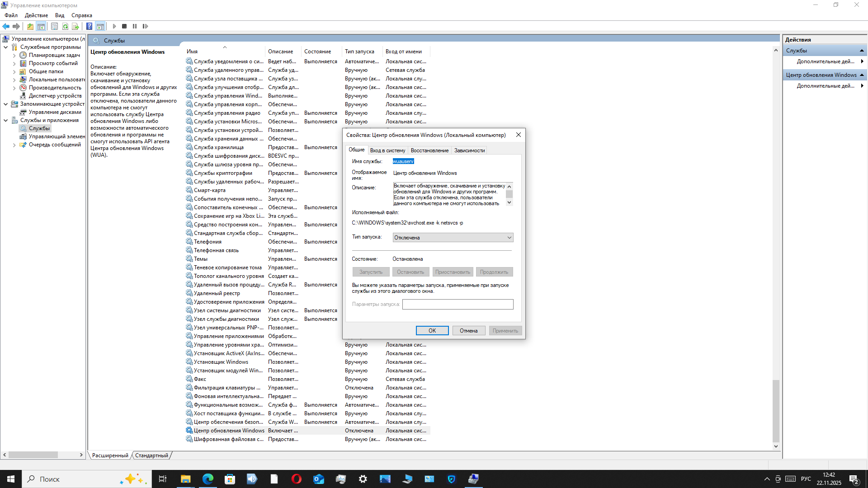Click the Restart service toolbar icon
This screenshot has height=488, width=868.
click(x=145, y=26)
